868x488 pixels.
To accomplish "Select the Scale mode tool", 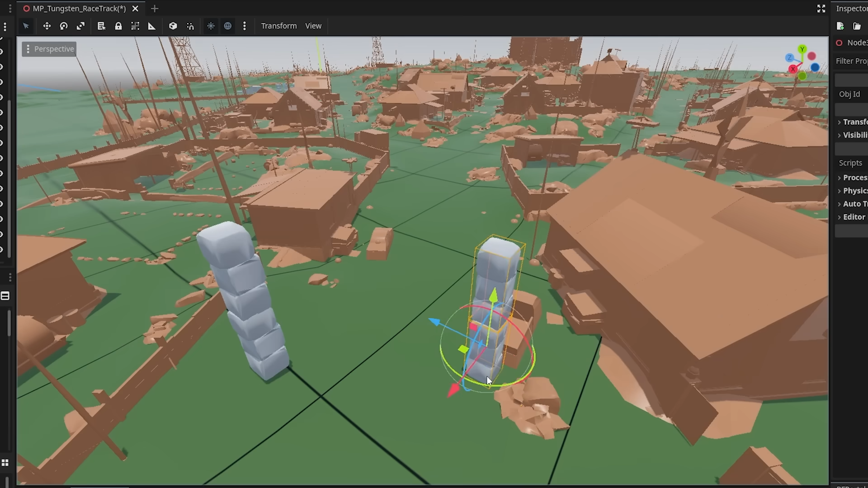I will (80, 26).
